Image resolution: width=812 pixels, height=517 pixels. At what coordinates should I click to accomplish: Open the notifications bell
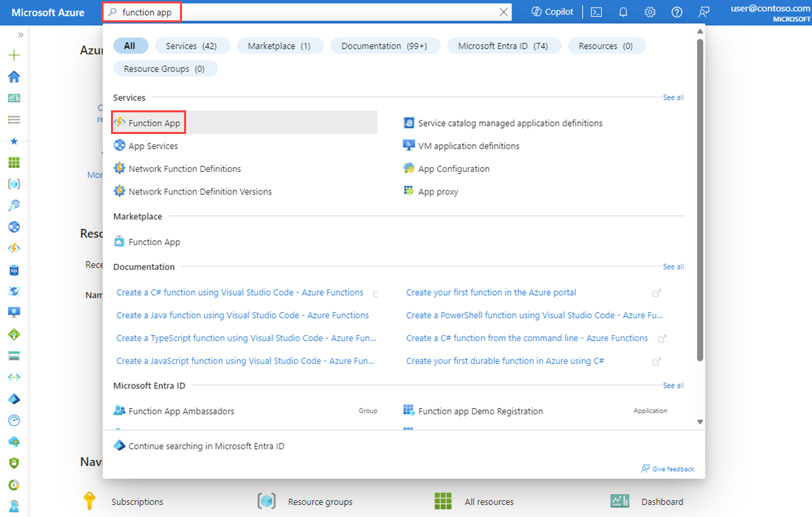[623, 12]
